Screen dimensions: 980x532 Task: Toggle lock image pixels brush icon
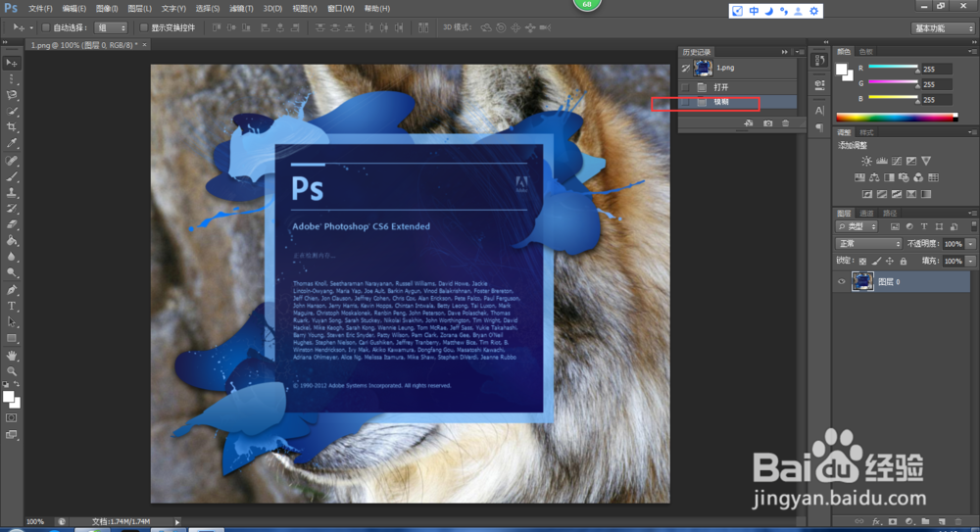point(876,261)
